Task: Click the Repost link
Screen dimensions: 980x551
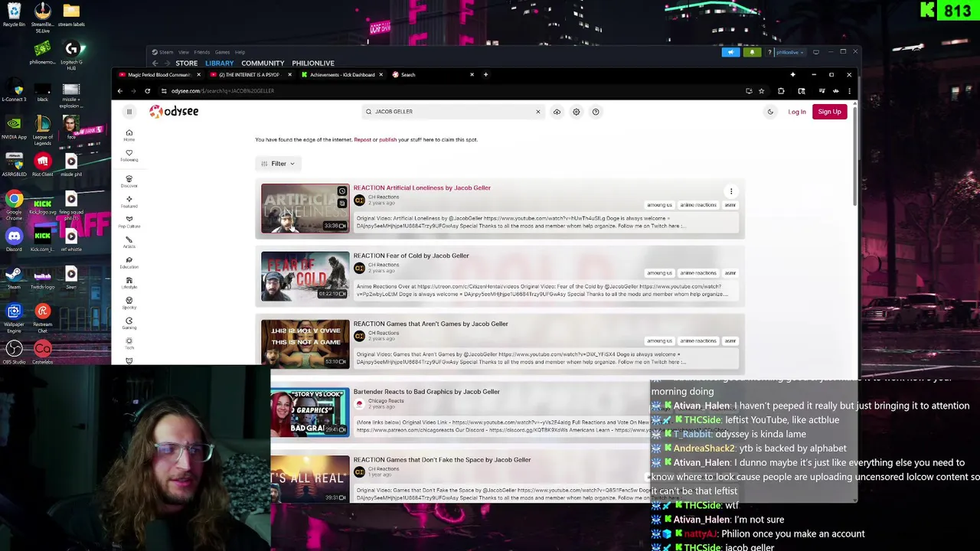Action: coord(362,139)
